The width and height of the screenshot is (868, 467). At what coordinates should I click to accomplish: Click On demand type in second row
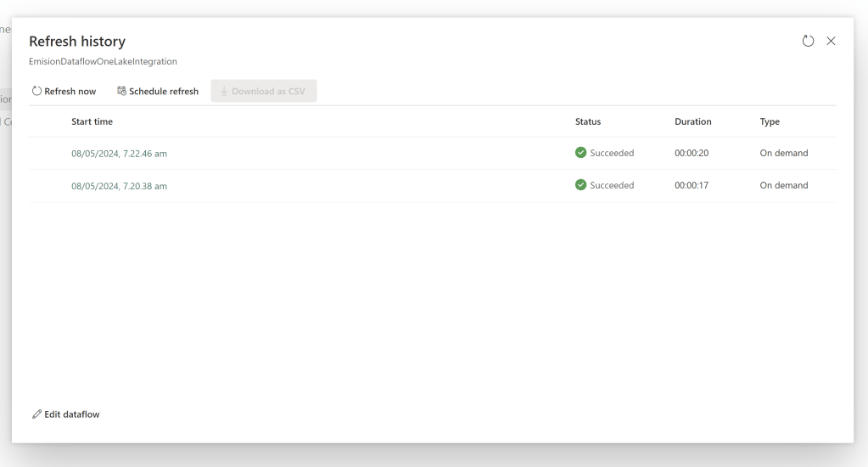click(783, 186)
